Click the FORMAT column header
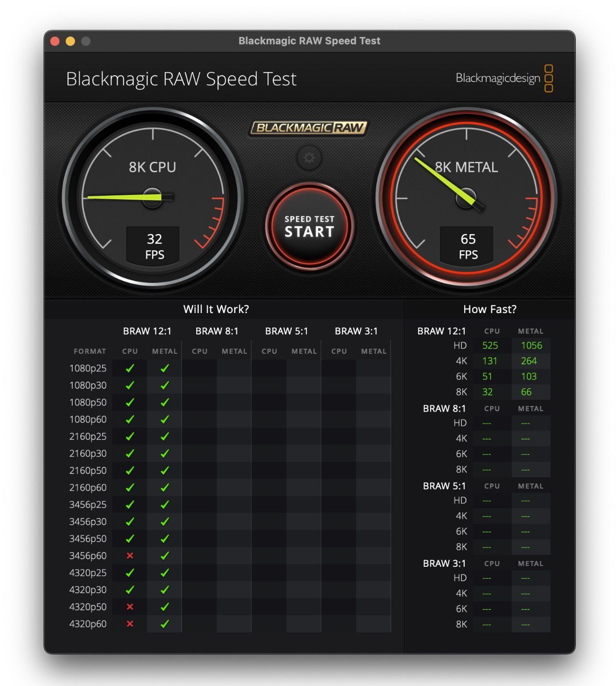Screen dimensions: 616x686 [90, 351]
